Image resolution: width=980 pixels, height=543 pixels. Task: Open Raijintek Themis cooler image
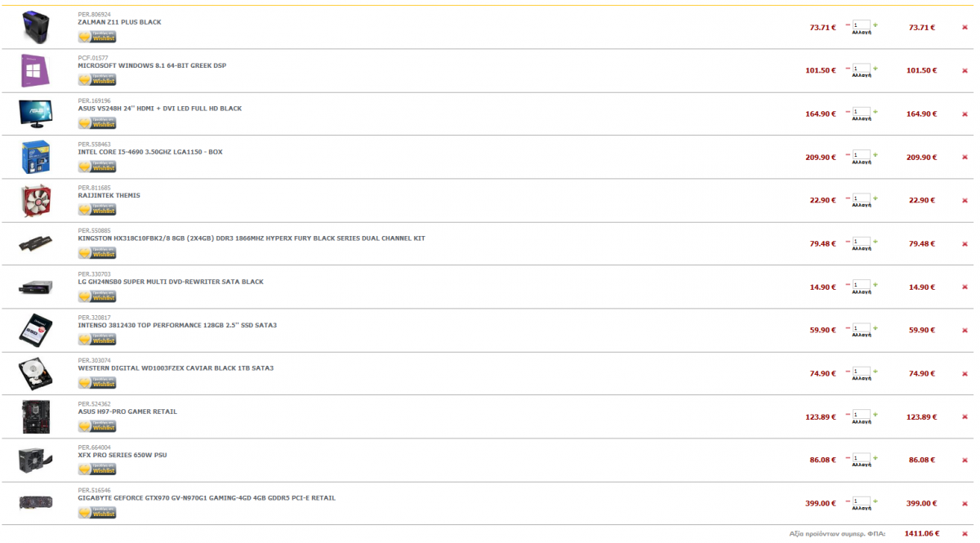[35, 201]
